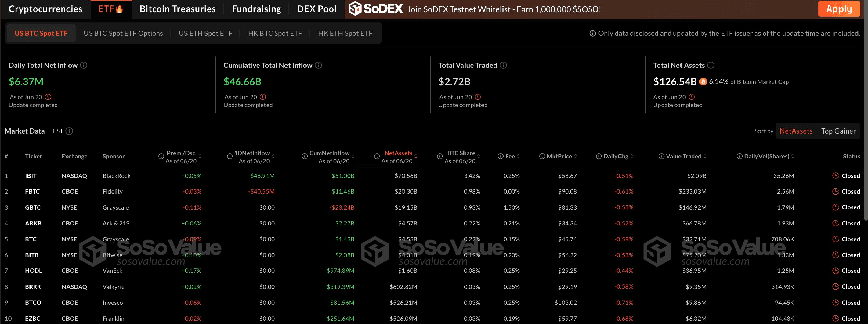
Task: Click info icon beside Cumulative Total Net Inflow
Action: (x=318, y=65)
